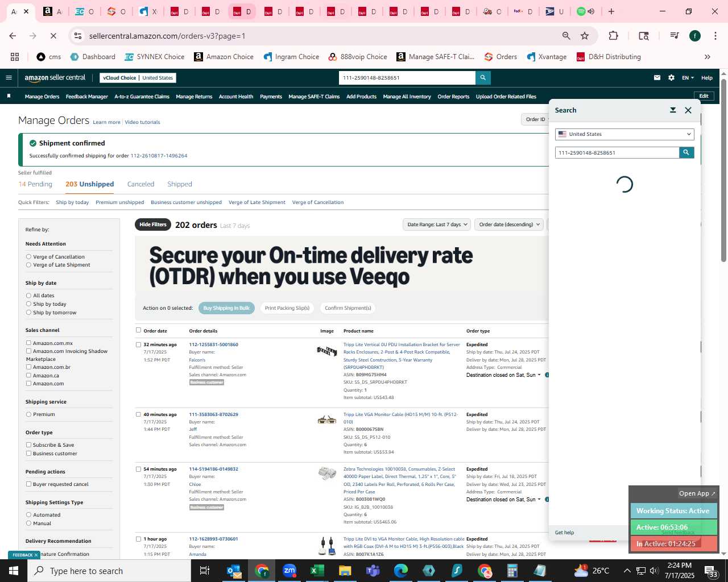Open the vCloud Choice United States account switcher

pyautogui.click(x=138, y=78)
